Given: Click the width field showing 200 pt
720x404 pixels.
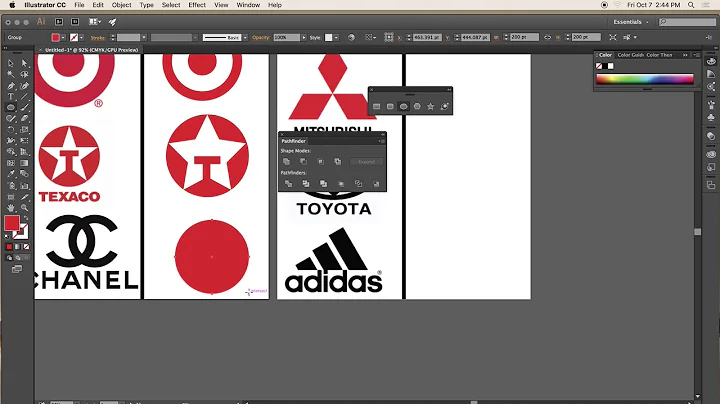Looking at the screenshot, I should (x=524, y=37).
